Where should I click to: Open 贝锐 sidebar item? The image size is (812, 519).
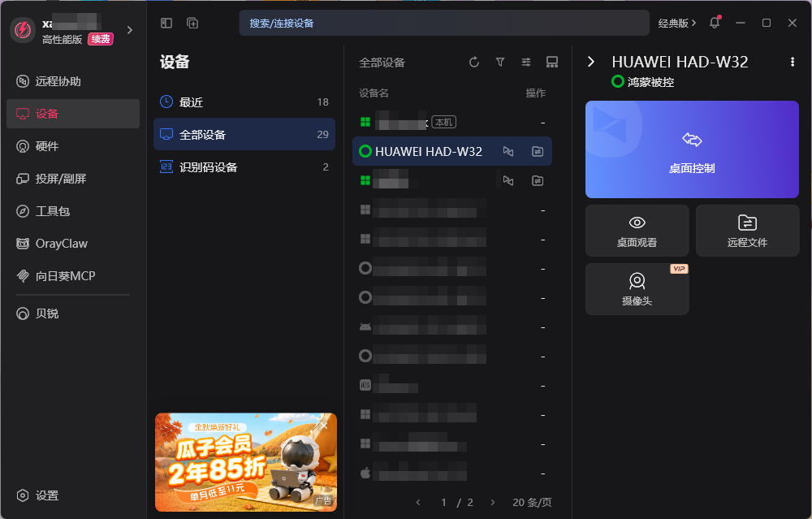pyautogui.click(x=73, y=314)
